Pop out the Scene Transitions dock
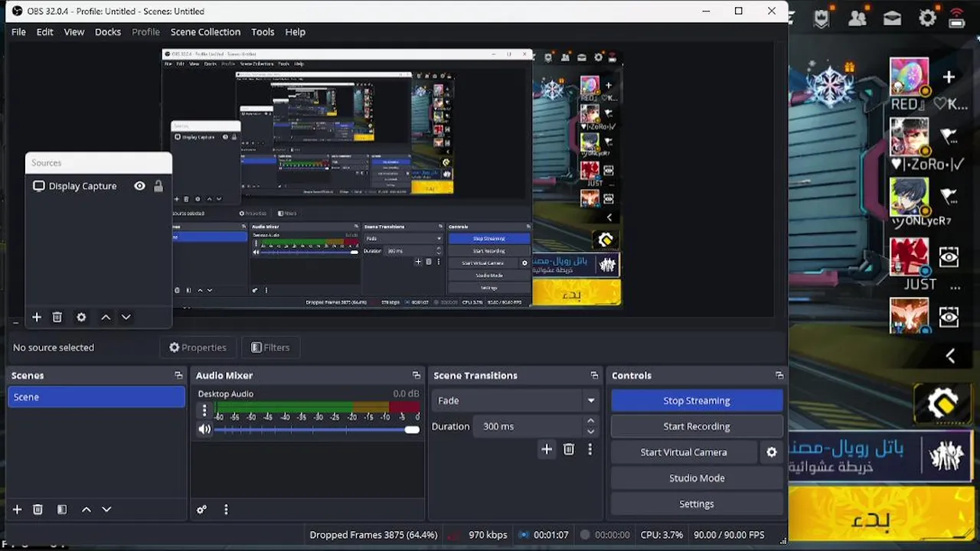 pyautogui.click(x=594, y=376)
